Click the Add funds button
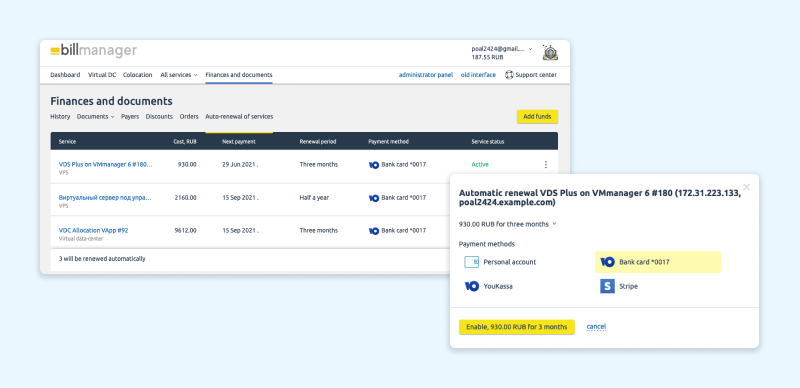 tap(537, 116)
